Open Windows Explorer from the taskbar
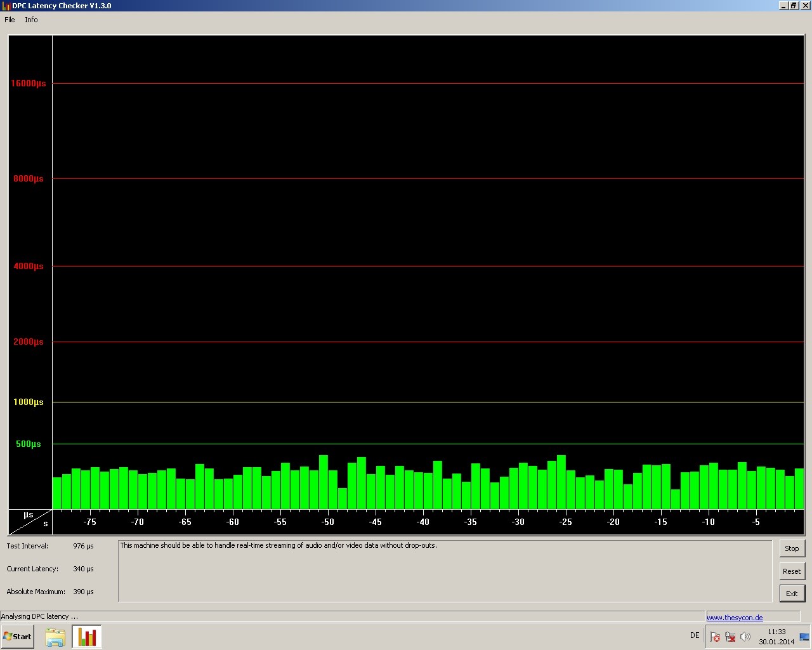 coord(55,637)
